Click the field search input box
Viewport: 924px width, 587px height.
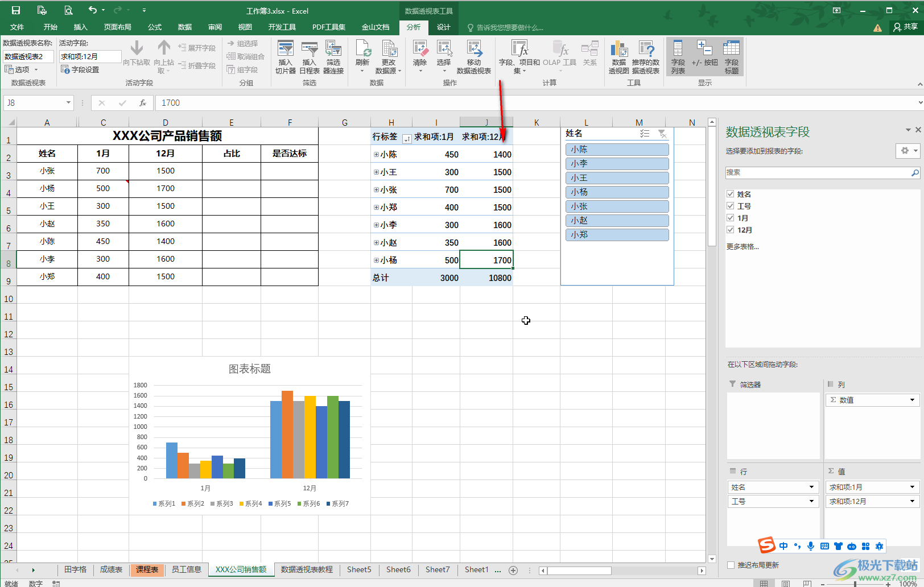pyautogui.click(x=818, y=172)
